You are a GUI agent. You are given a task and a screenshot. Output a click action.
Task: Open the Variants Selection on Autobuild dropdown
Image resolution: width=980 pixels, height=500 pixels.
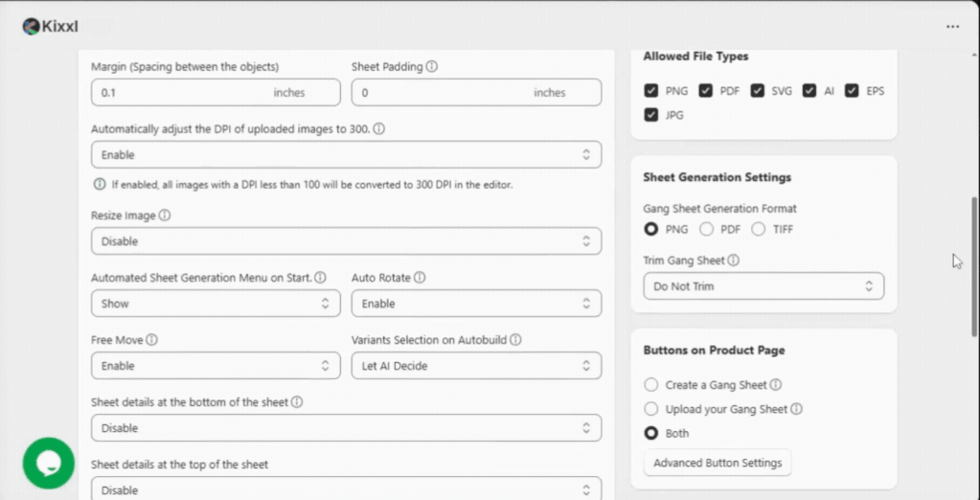(476, 366)
